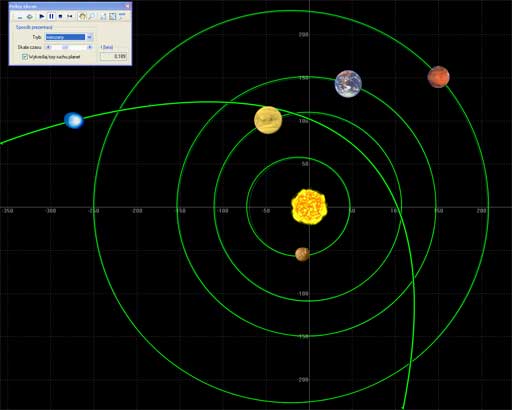Image resolution: width=512 pixels, height=410 pixels.
Task: Click the time value field showing 0.189
Action: pos(113,56)
